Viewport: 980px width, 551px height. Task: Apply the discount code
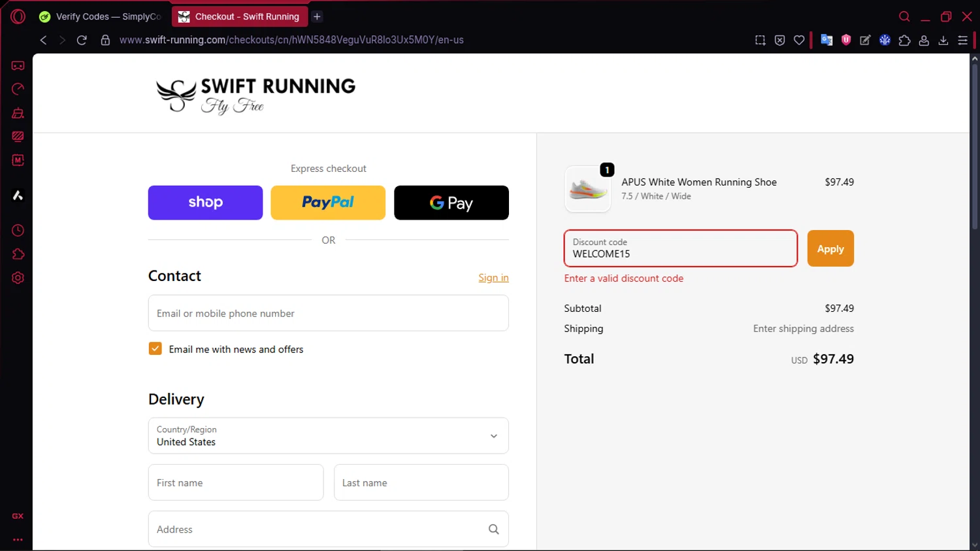coord(830,248)
